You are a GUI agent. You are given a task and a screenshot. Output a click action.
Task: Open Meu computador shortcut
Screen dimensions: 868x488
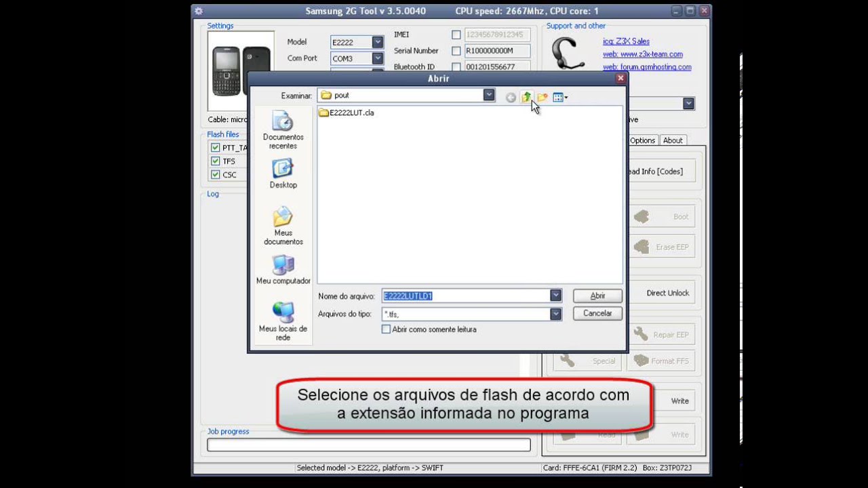coord(283,270)
